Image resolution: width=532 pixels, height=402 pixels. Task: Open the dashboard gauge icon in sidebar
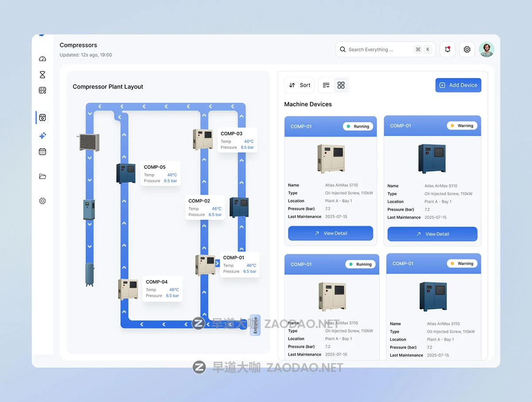[x=43, y=59]
